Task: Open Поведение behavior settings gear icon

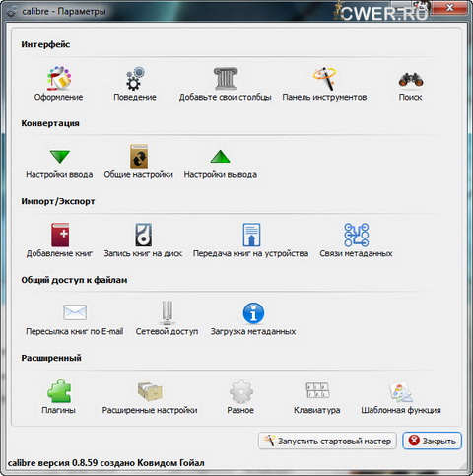Action: (x=135, y=78)
